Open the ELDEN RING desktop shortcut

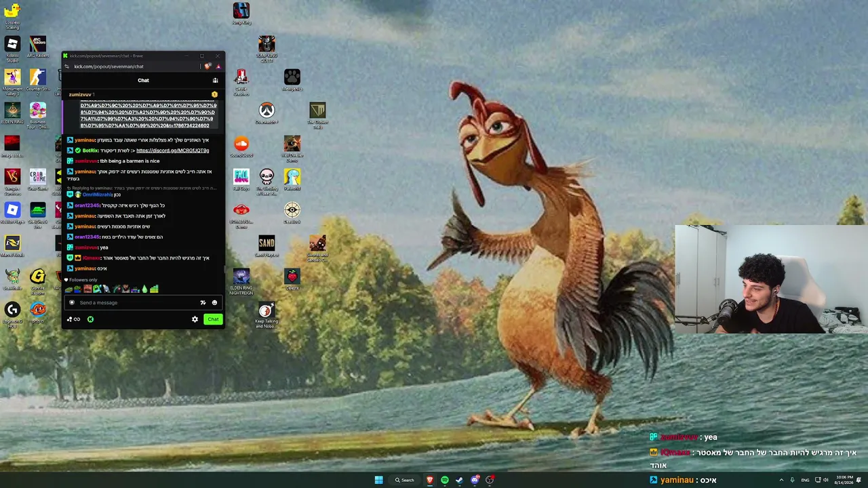[12, 113]
